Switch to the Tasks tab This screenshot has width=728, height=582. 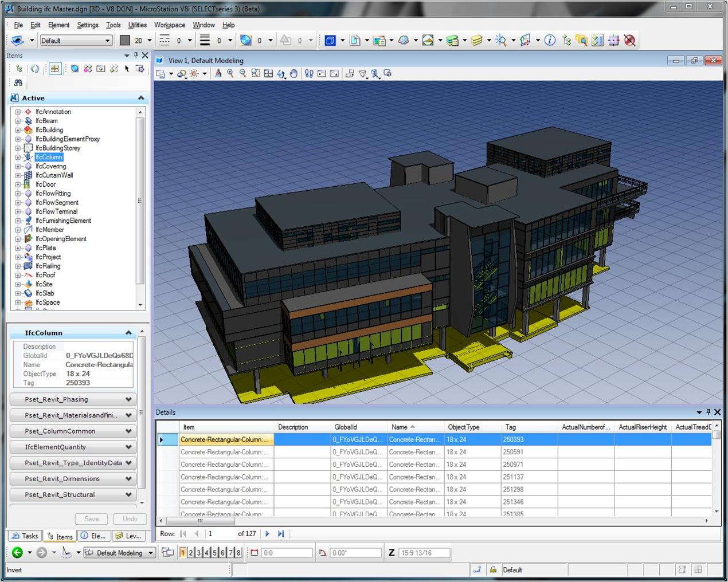(x=24, y=536)
